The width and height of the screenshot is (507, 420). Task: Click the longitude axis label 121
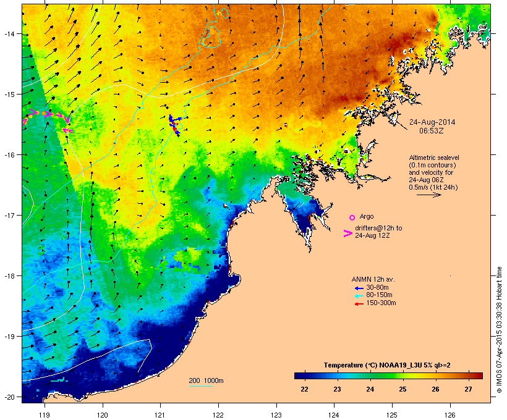[160, 415]
